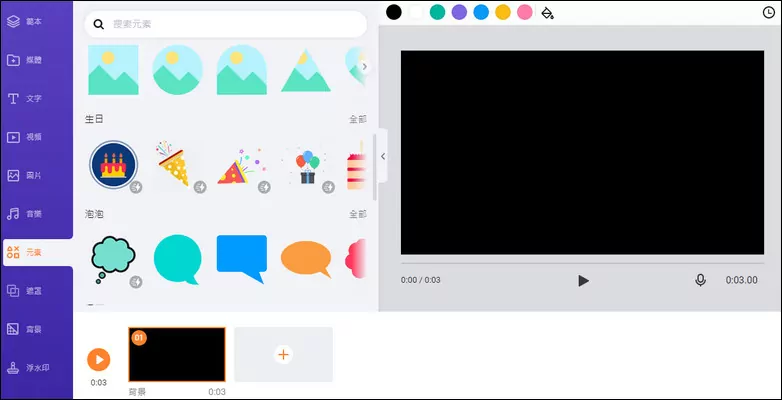Pick the purple color swatch

coord(459,12)
